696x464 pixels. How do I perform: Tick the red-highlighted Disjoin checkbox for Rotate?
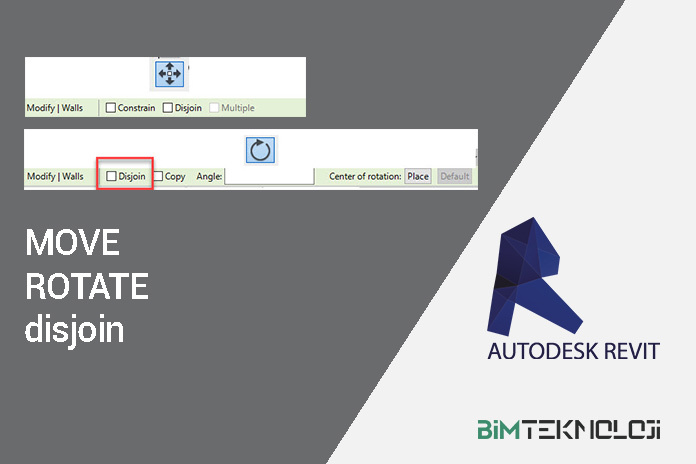[111, 176]
